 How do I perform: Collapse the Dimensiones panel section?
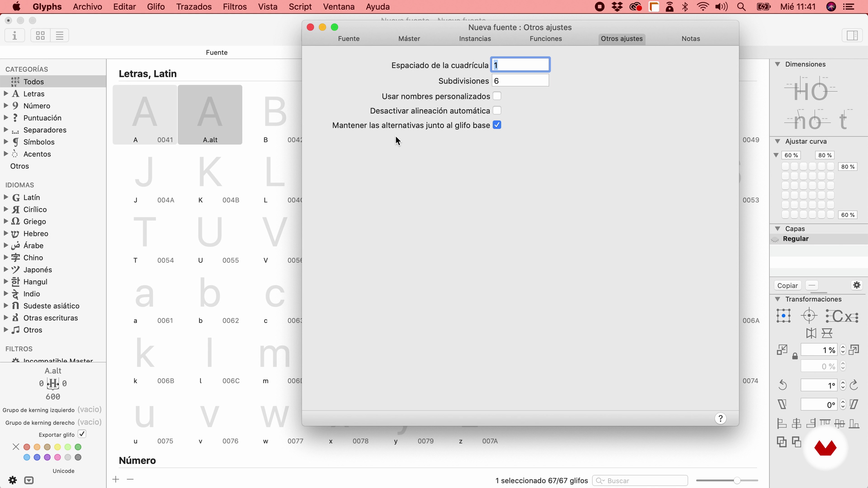(x=777, y=64)
